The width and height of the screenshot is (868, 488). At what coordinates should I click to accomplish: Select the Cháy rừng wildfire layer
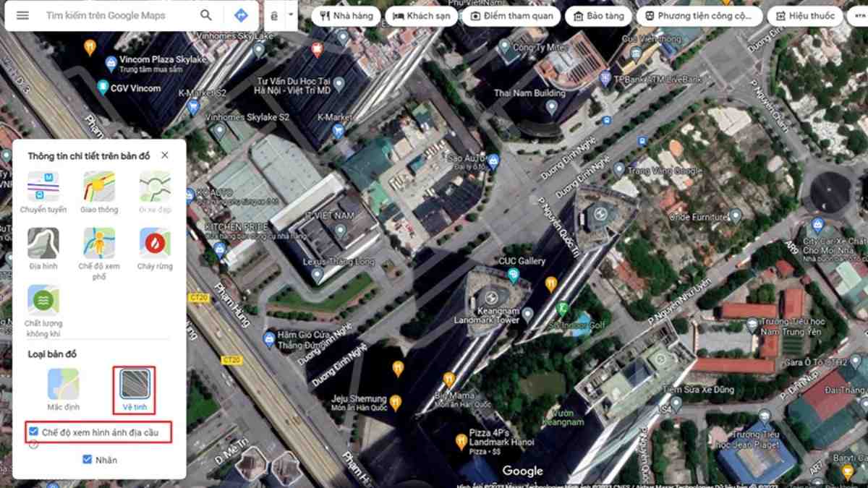(155, 244)
